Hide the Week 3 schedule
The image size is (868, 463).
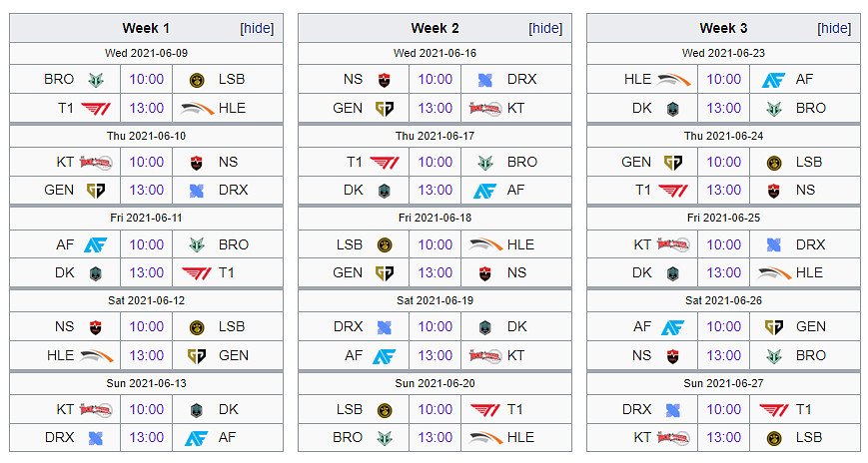pos(834,28)
